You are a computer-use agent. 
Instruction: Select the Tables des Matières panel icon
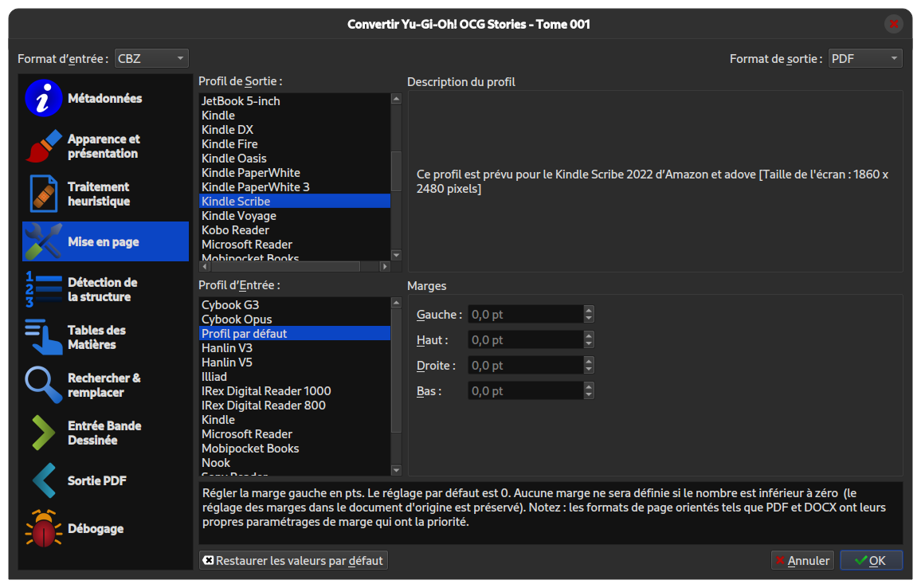(43, 337)
